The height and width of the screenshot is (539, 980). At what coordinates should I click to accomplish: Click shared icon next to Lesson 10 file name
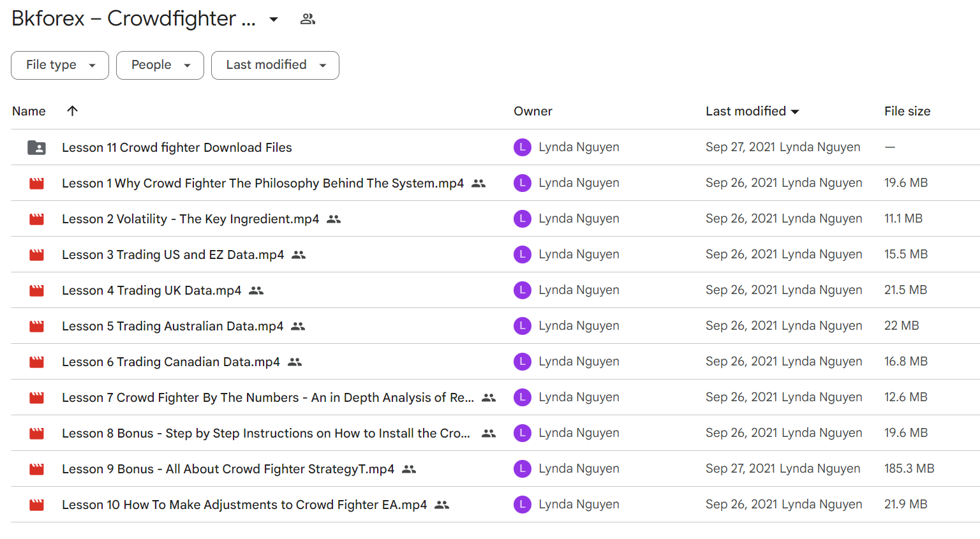442,505
